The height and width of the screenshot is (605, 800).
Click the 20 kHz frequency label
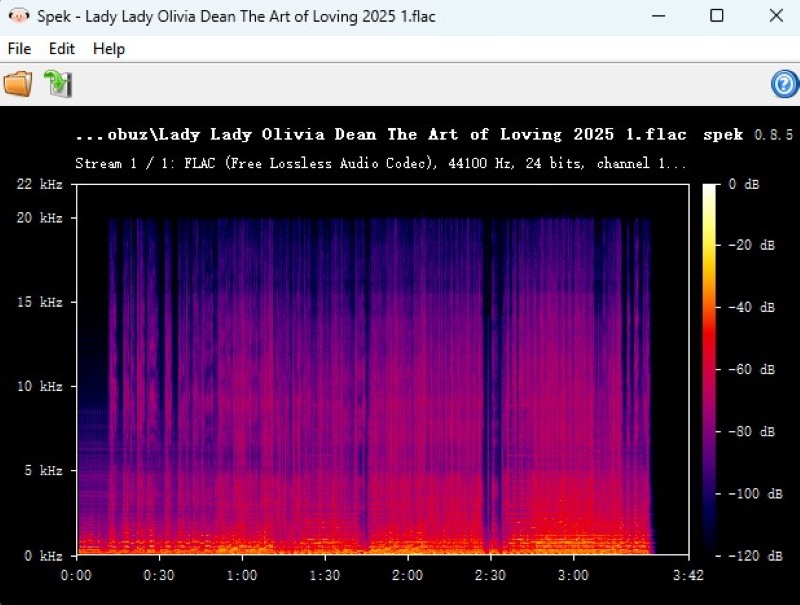tap(40, 218)
